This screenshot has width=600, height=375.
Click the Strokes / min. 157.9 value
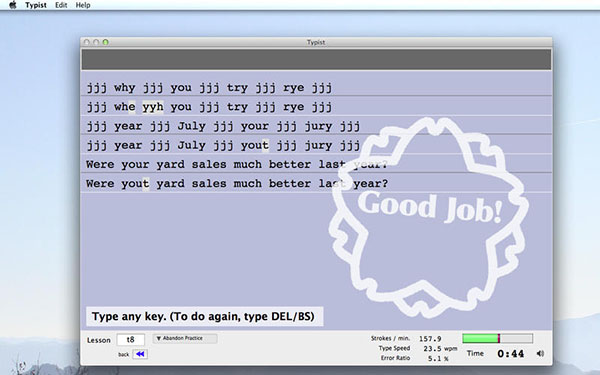430,339
